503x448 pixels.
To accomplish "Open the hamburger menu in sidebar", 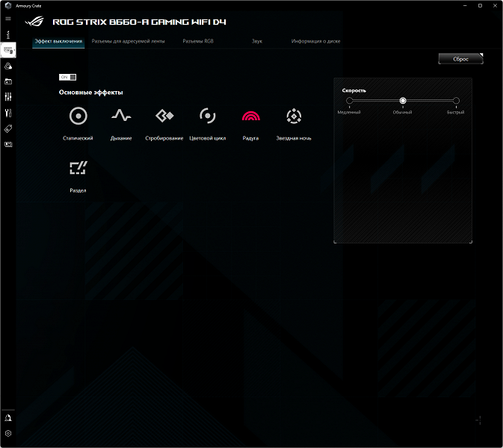I will [x=8, y=19].
